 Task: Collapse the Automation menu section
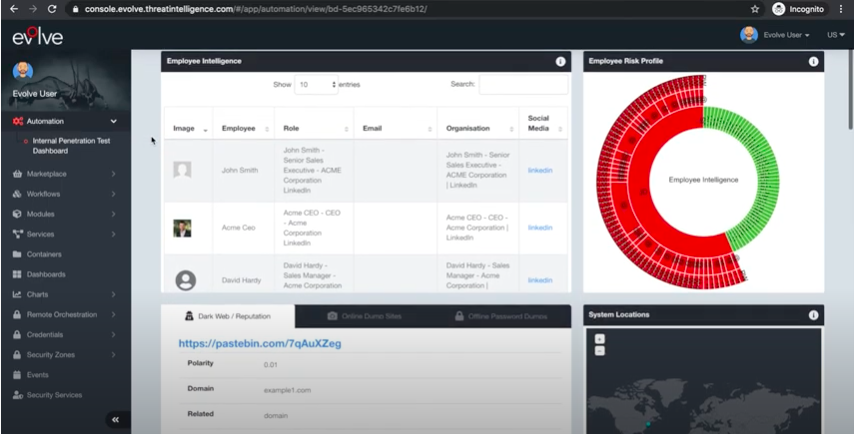[x=113, y=121]
